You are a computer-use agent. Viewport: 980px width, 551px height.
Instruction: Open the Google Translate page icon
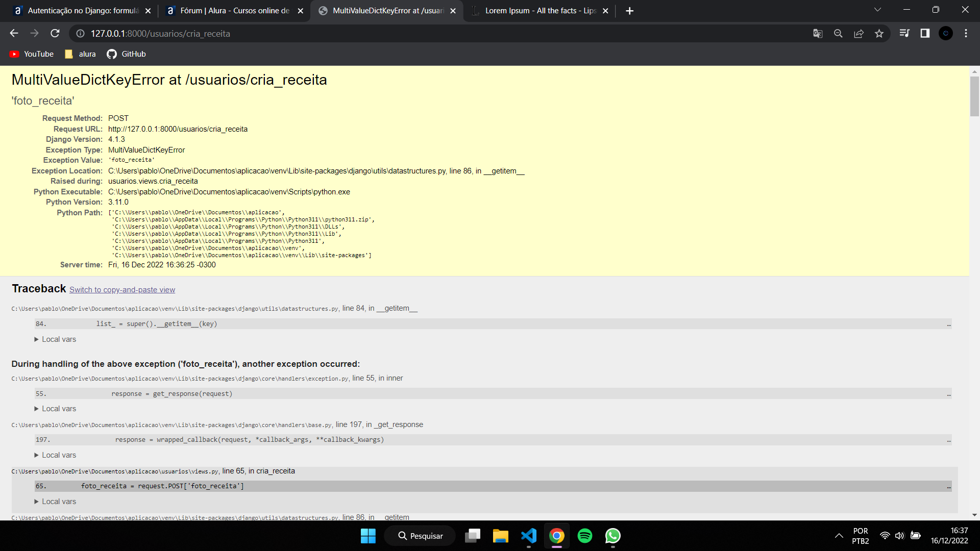pos(818,34)
